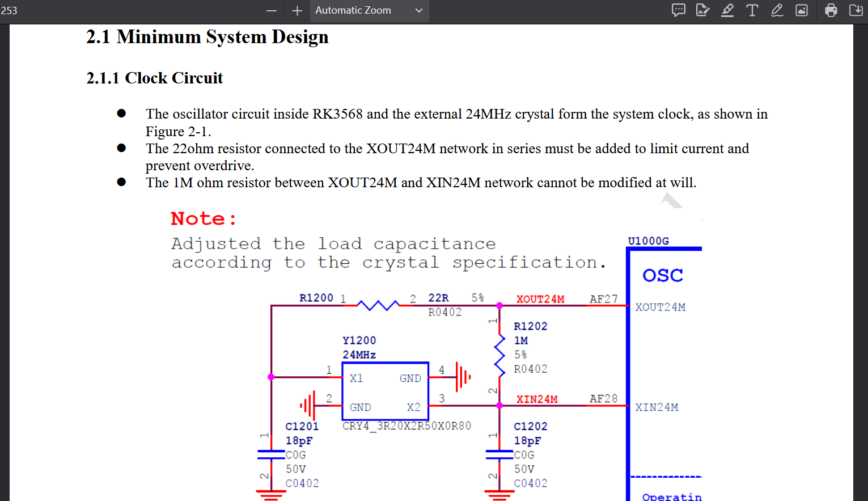
Task: Click the red Note: label in the figure
Action: 204,218
